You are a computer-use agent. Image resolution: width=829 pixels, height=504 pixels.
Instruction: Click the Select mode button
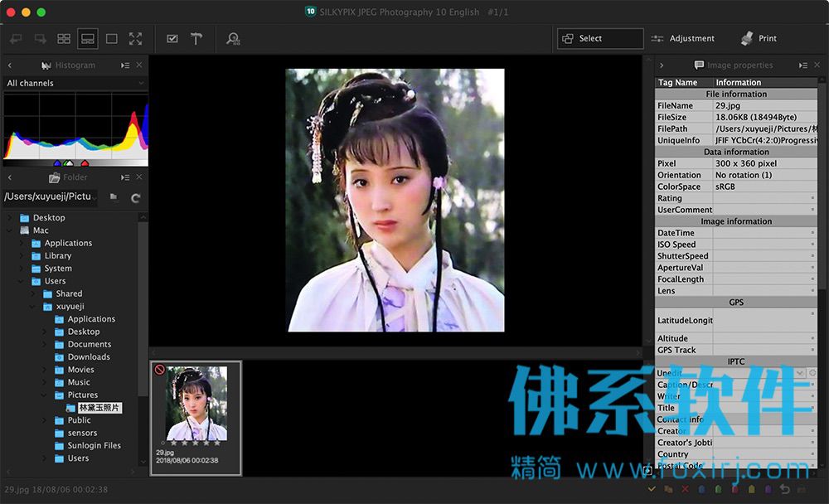pos(600,39)
